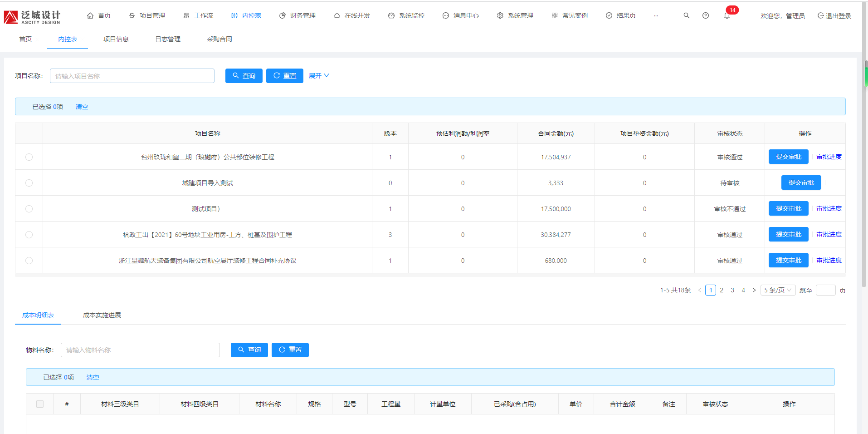868x434 pixels.
Task: Open 项目管理 menu
Action: 147,15
